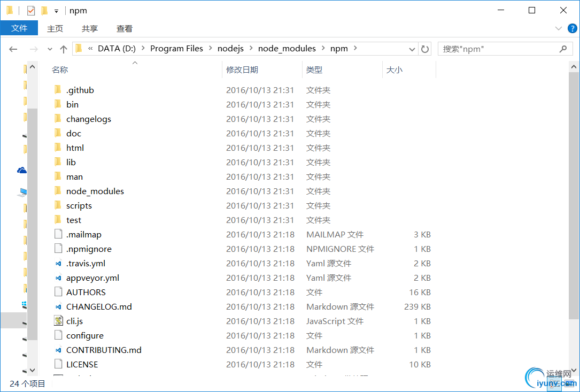The image size is (580, 392).
Task: Open address bar history dropdown
Action: 412,49
